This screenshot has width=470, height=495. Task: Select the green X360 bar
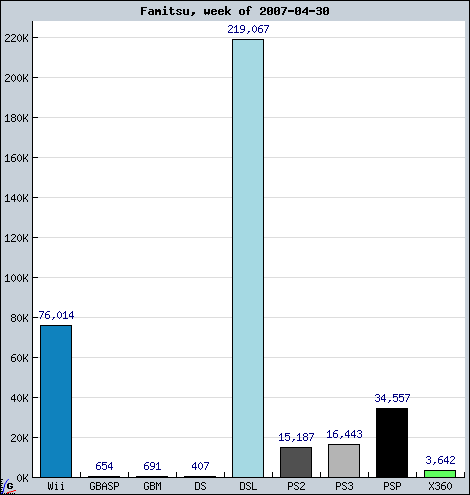[x=440, y=474]
